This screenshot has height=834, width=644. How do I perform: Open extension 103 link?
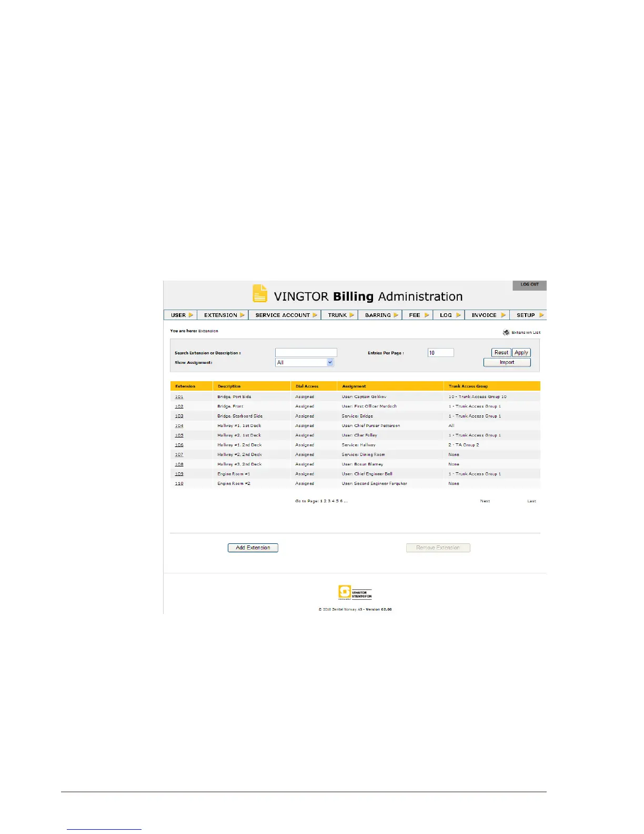(179, 416)
